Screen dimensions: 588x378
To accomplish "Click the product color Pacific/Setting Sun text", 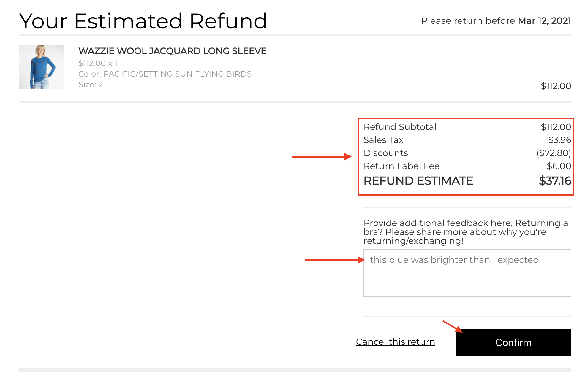I will 165,74.
